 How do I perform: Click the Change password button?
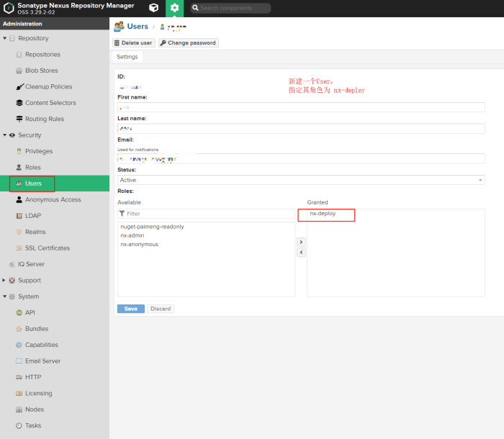tap(189, 42)
